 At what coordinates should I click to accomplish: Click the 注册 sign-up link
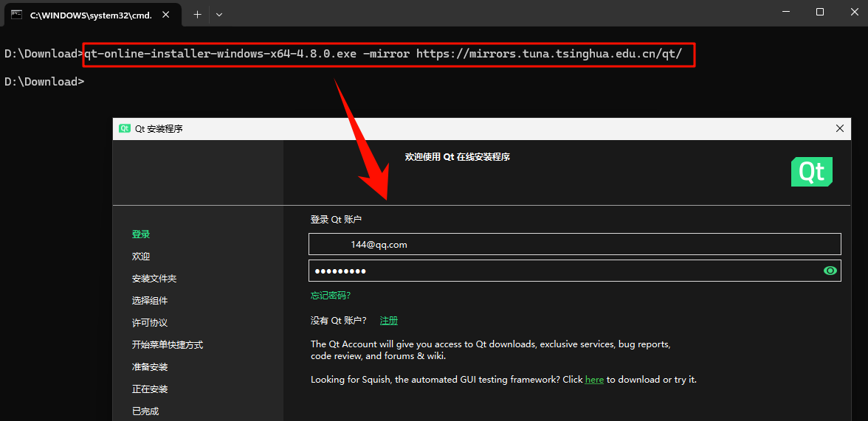point(388,320)
